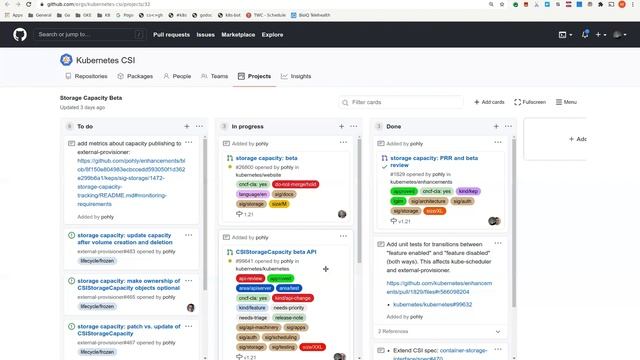Click Kubernetes CSI organization avatar
The image size is (640, 360).
pyautogui.click(x=66, y=60)
